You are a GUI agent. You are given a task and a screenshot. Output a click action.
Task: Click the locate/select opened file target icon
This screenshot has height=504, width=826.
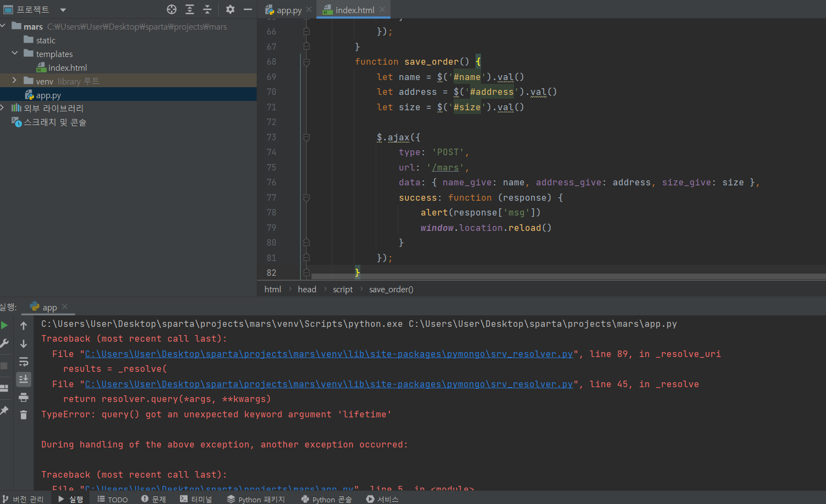coord(172,9)
